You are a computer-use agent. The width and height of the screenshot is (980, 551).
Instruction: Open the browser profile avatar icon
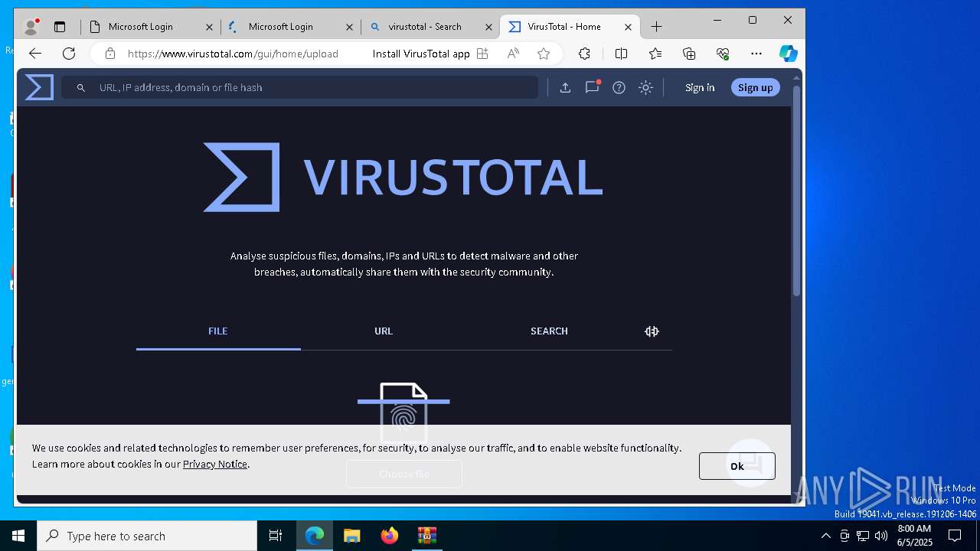(x=31, y=27)
